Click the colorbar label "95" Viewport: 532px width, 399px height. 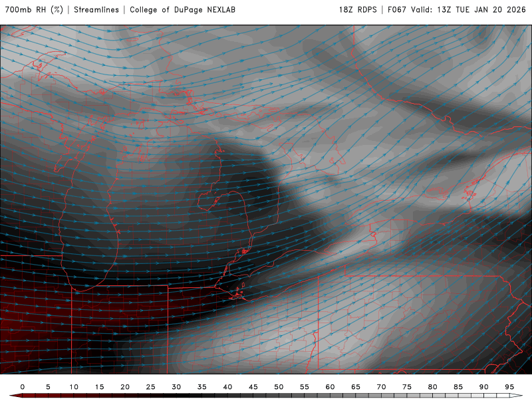(x=509, y=387)
